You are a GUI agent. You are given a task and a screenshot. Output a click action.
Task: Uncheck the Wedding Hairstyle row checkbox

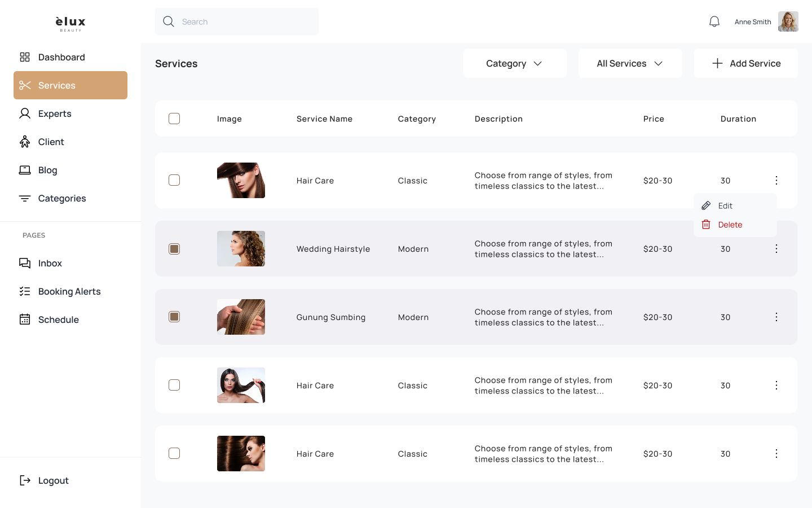point(174,249)
